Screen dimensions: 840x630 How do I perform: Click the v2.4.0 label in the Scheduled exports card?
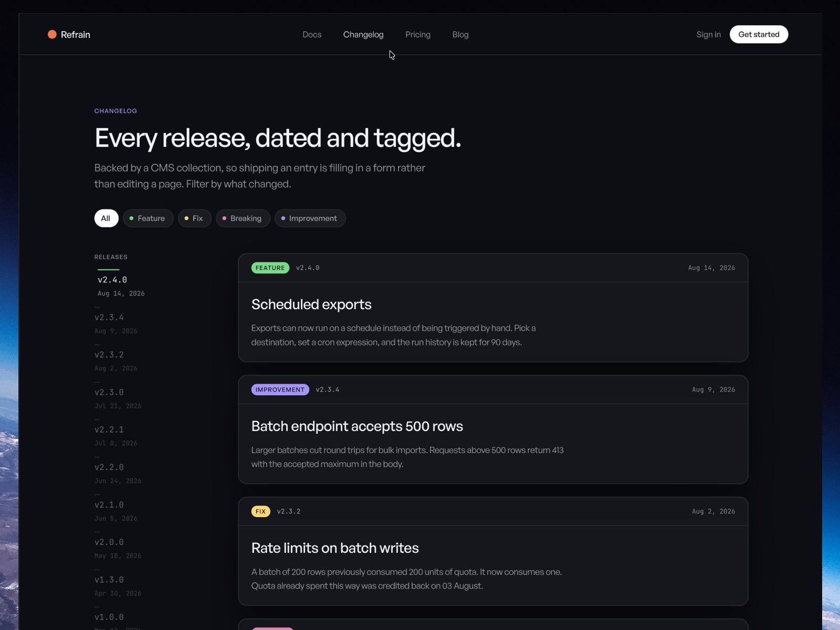308,268
